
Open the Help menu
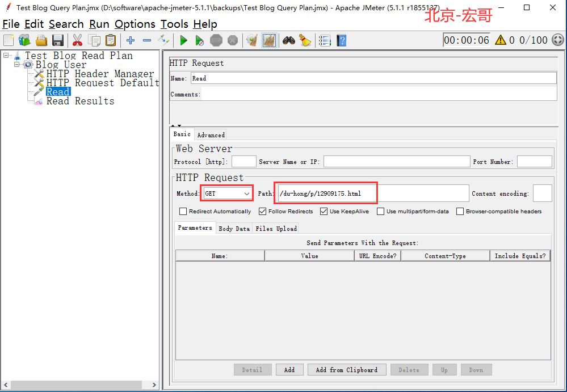click(x=205, y=24)
